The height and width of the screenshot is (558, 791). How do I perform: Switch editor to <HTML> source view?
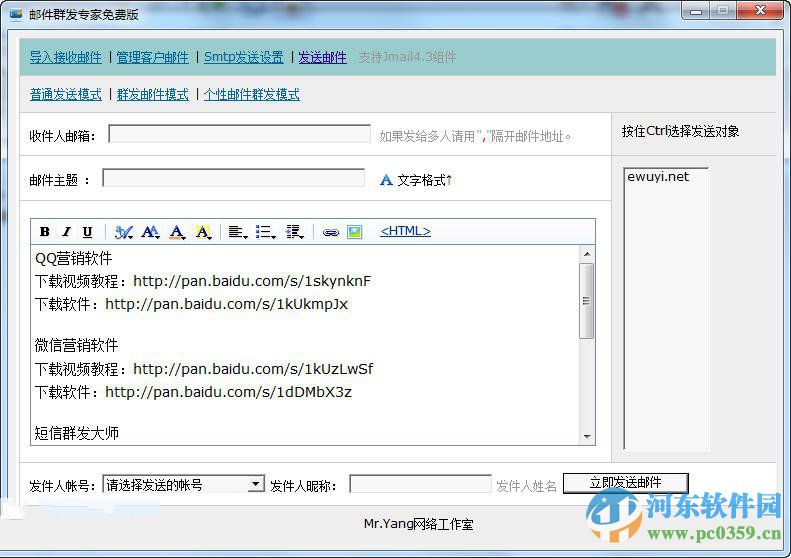(x=406, y=231)
